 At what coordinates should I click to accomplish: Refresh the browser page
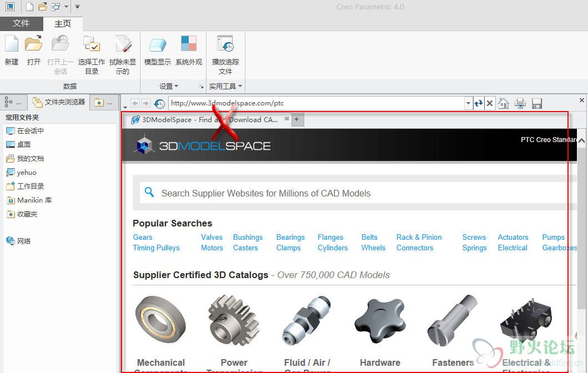pos(479,103)
